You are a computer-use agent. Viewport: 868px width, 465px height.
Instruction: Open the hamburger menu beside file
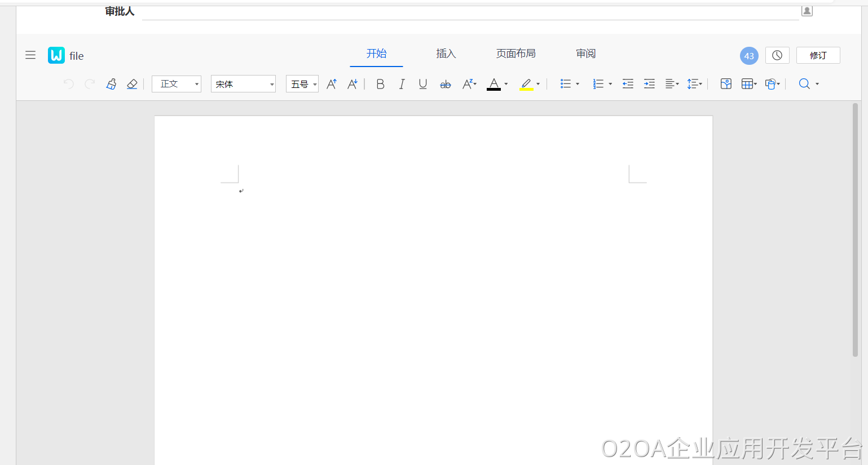(x=30, y=55)
